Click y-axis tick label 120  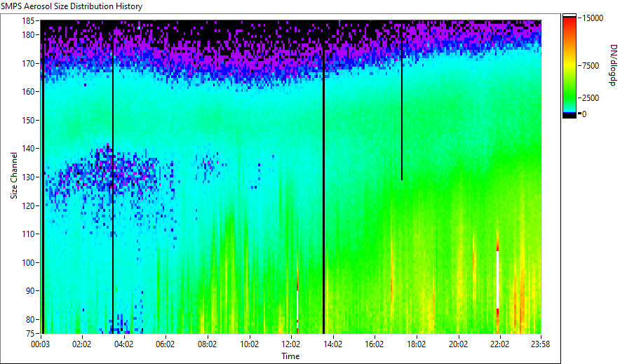pos(28,206)
